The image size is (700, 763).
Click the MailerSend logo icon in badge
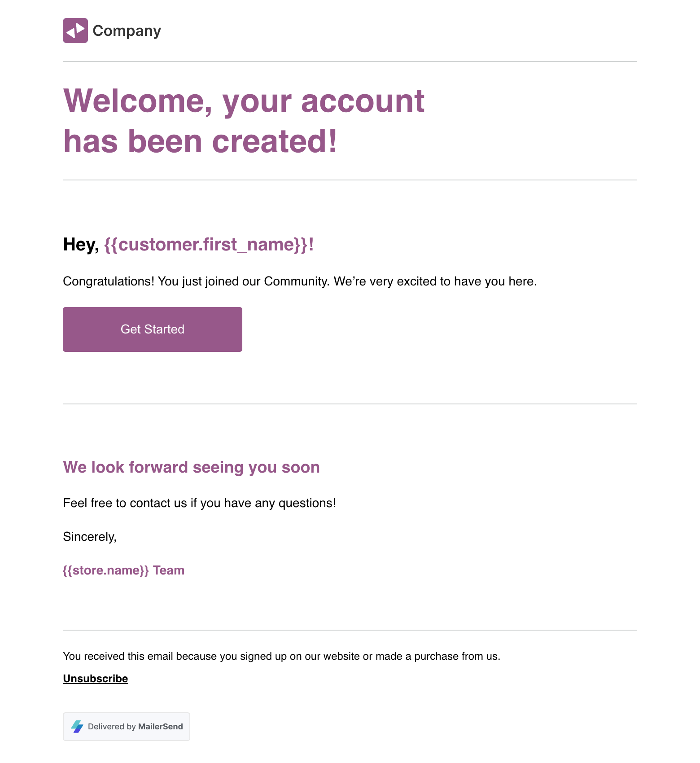77,727
